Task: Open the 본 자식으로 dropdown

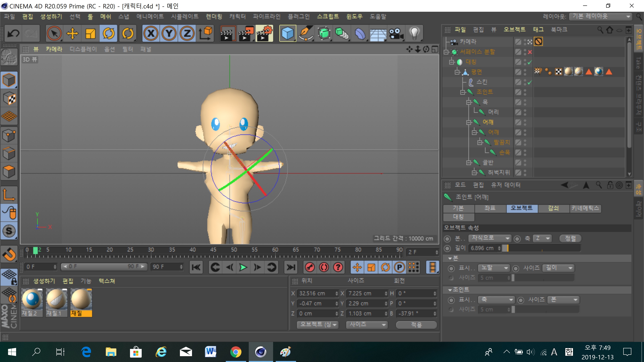Action: [x=490, y=238]
